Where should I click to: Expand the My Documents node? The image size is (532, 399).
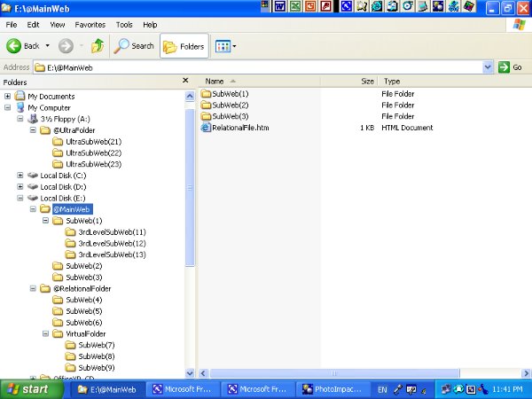coord(8,96)
